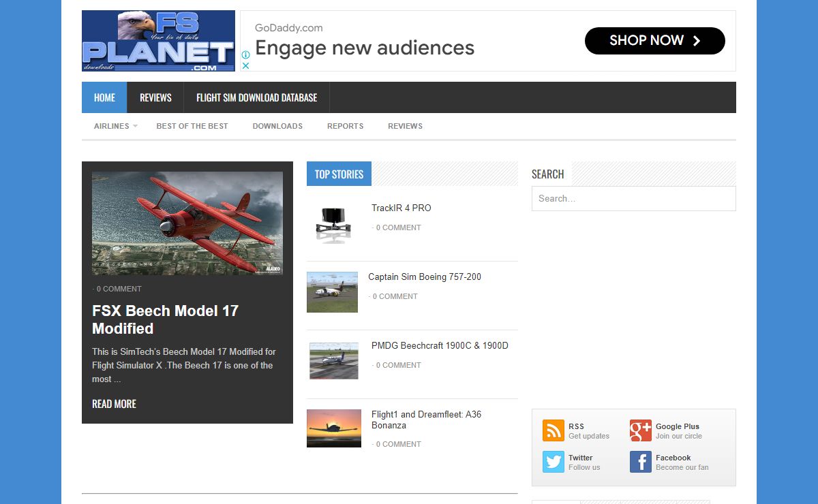Open PMDG Beechcraft 1900C & 1900D story
Image resolution: width=818 pixels, height=504 pixels.
(440, 345)
